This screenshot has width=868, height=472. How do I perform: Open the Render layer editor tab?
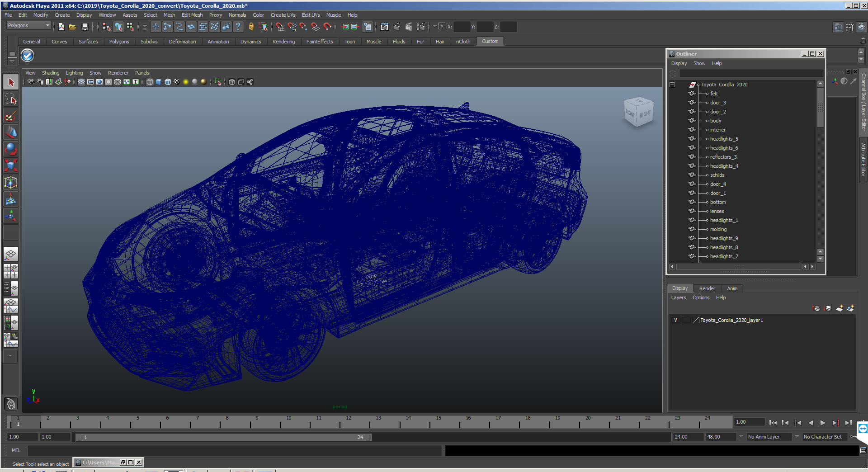click(707, 288)
